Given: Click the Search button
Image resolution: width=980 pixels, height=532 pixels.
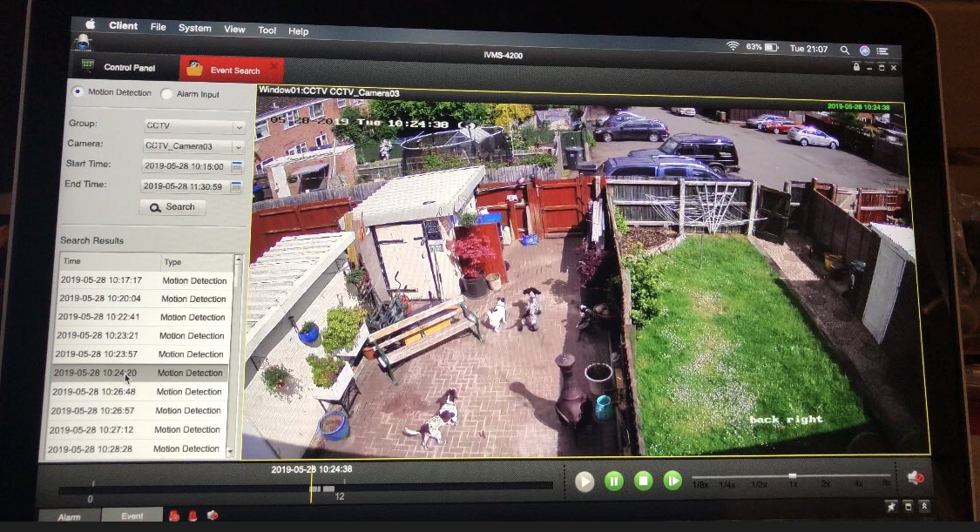Looking at the screenshot, I should coord(172,206).
